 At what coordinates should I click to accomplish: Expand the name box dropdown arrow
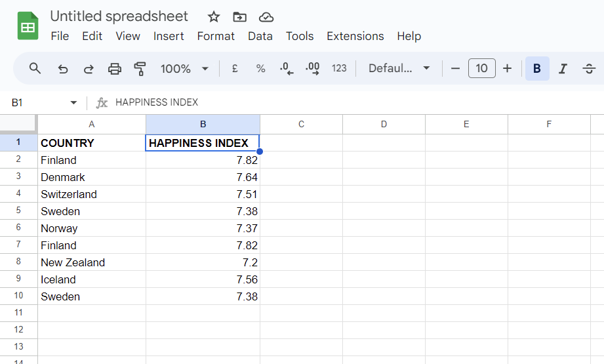(73, 102)
